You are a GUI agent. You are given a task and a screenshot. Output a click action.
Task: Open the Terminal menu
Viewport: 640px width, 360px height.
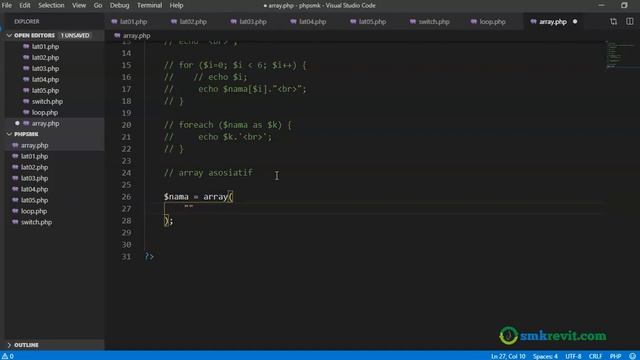149,5
